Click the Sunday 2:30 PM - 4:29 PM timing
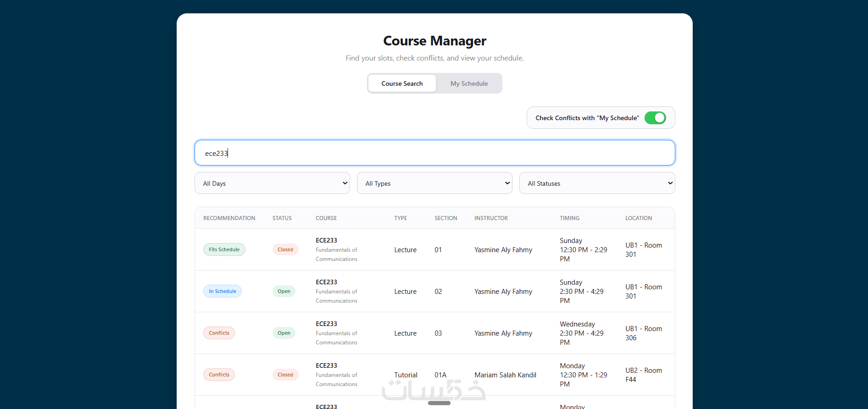 582,292
